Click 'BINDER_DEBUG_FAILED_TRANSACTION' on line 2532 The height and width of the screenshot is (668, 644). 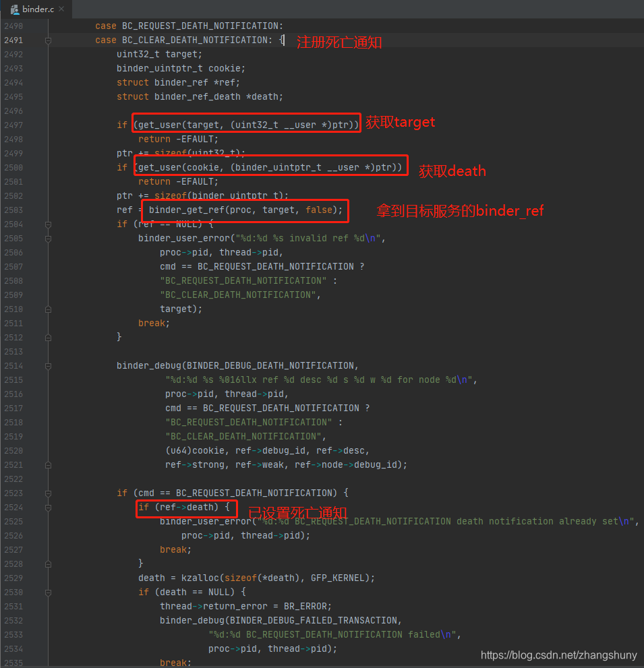314,620
